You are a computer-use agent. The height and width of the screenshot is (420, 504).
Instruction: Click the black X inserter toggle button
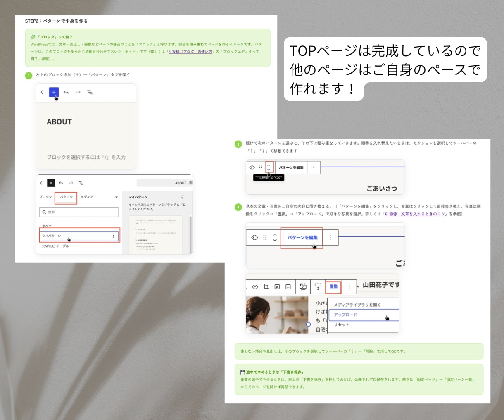pos(51,183)
